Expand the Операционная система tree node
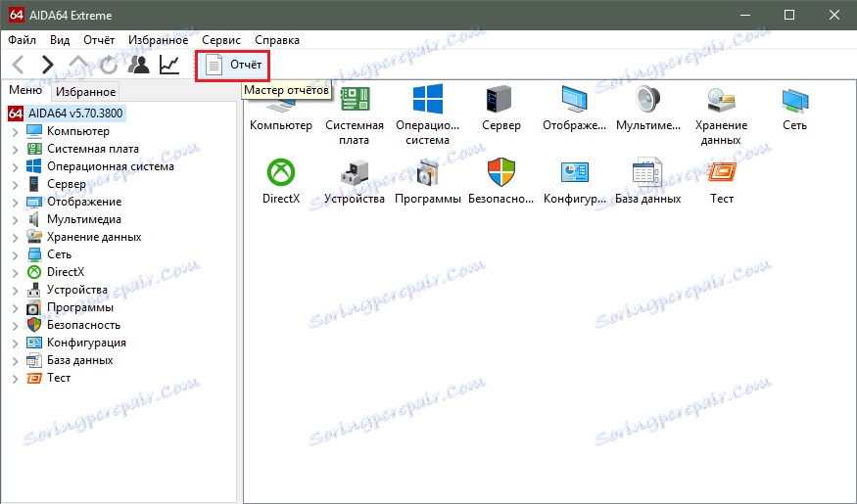The width and height of the screenshot is (857, 504). pyautogui.click(x=16, y=167)
